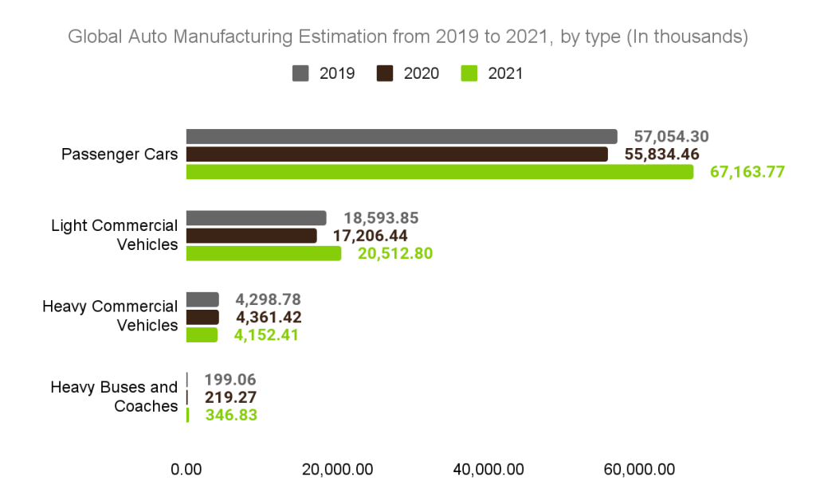Click the 60,000.00 axis tick label
Screen dimensions: 816x504
(640, 469)
